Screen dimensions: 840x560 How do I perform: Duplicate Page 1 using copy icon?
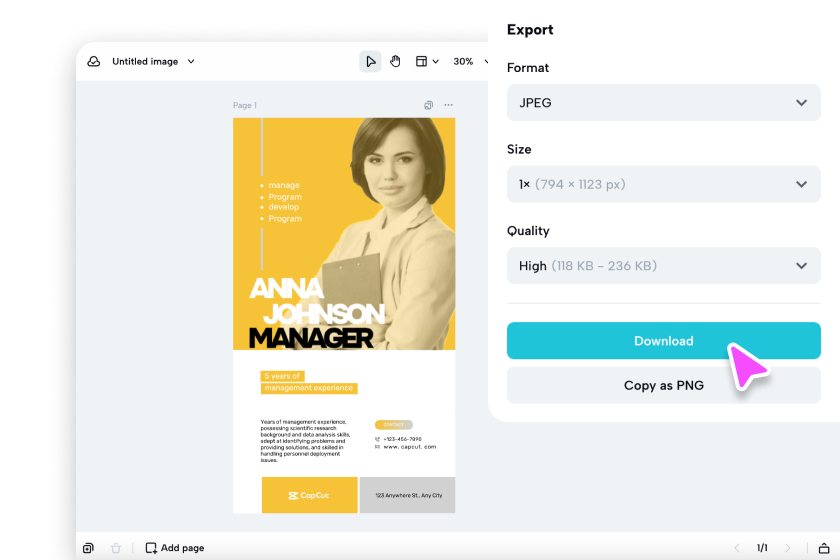coord(429,105)
